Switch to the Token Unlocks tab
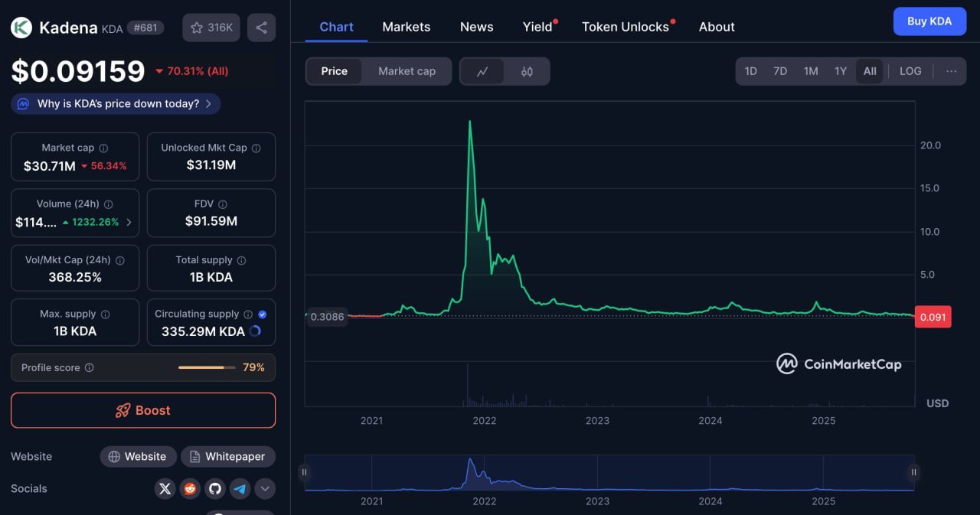 [625, 27]
